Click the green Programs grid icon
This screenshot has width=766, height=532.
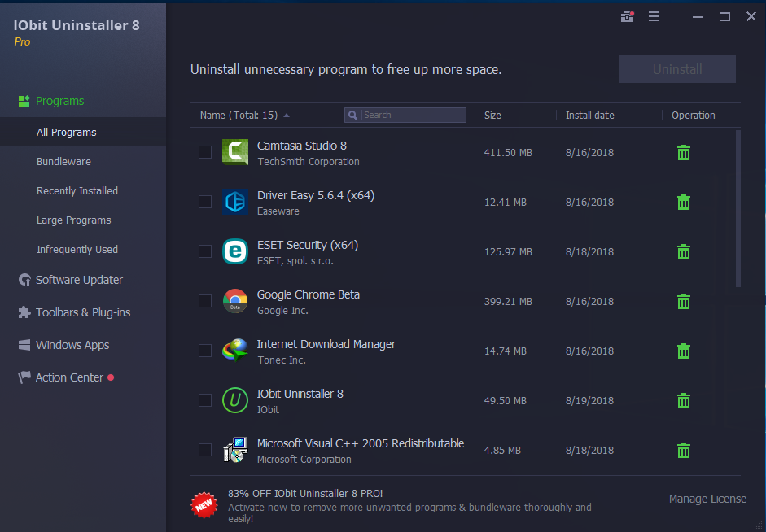tap(24, 101)
